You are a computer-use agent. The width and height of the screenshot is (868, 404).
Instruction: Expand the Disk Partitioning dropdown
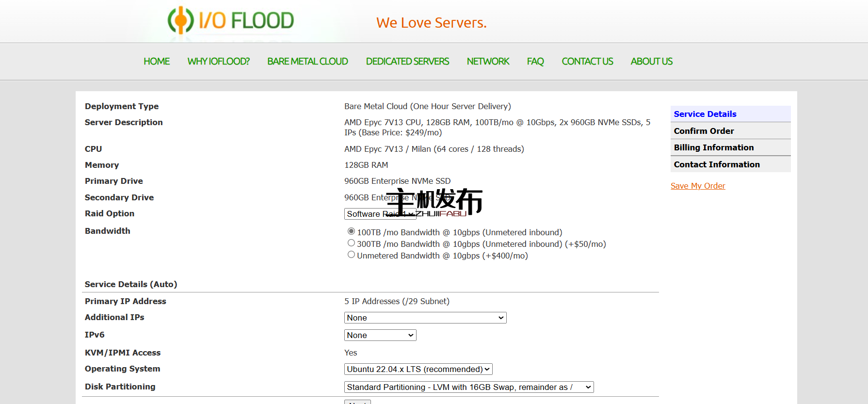click(468, 387)
